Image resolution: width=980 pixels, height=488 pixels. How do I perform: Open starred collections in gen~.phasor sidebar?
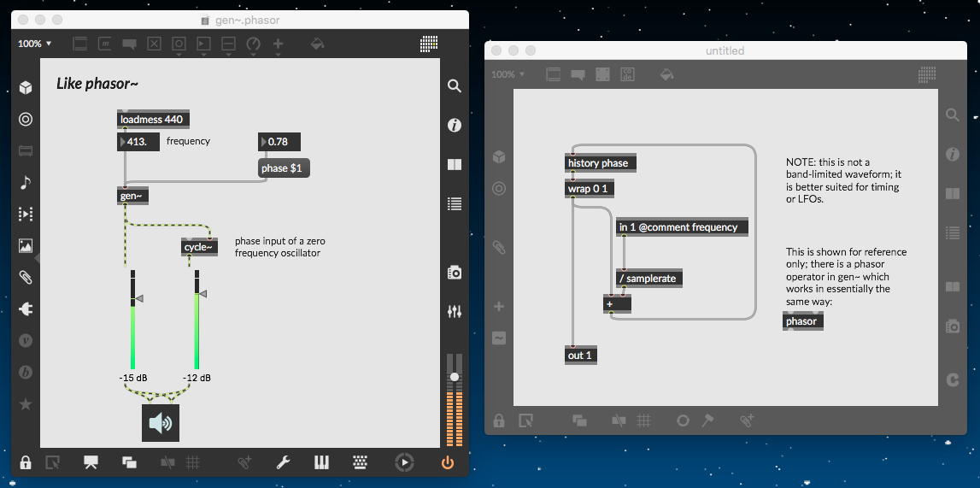point(25,404)
